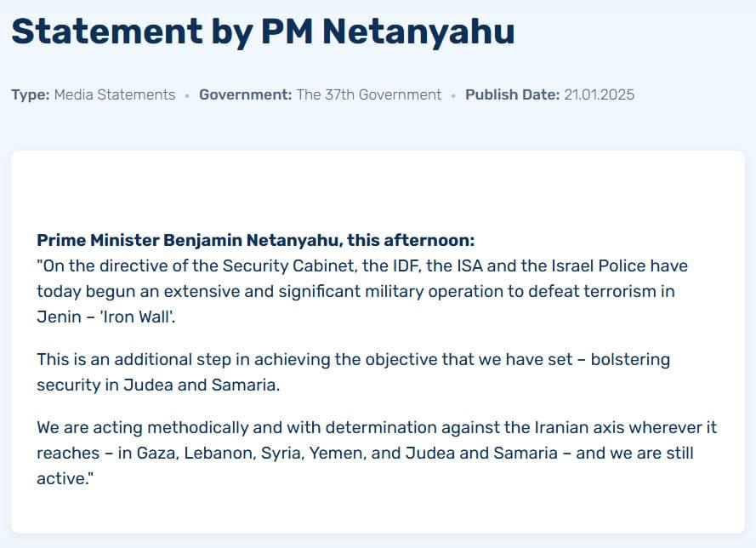The width and height of the screenshot is (756, 548).
Task: Click the 'Statement by PM Netanyahu' headline
Action: pos(264,31)
